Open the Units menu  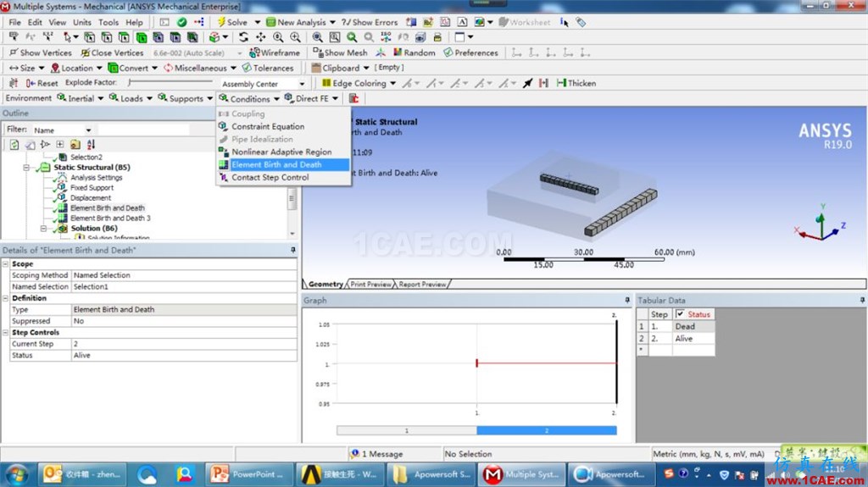coord(82,22)
